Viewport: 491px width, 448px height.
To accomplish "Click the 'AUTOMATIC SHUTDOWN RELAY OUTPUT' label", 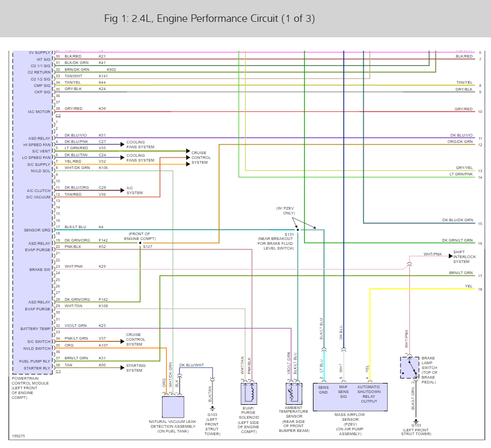I will click(x=369, y=394).
